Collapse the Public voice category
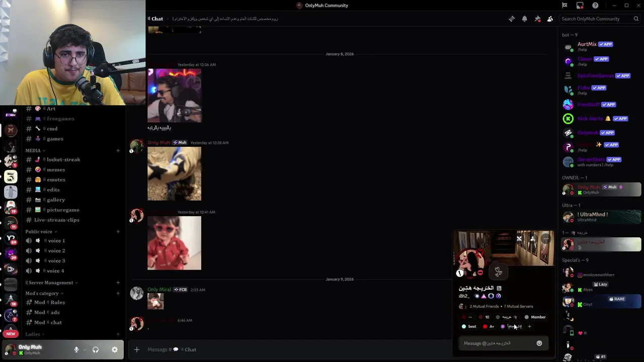This screenshot has height=362, width=644. [41, 231]
